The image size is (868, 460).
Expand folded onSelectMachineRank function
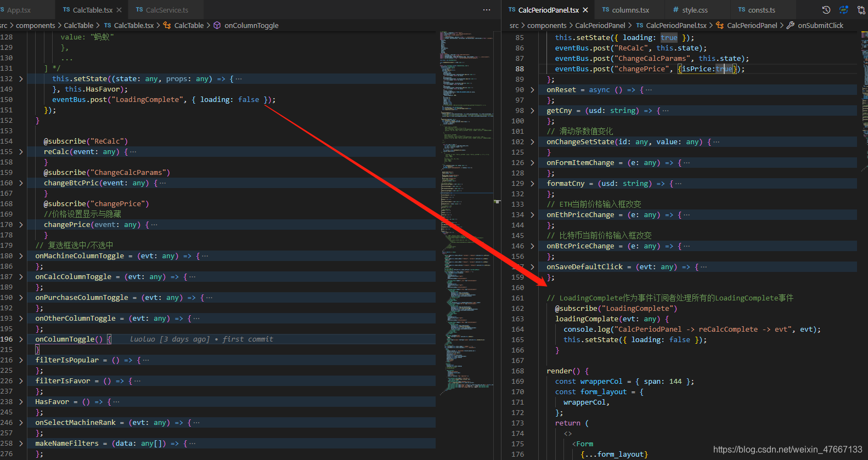pyautogui.click(x=21, y=423)
